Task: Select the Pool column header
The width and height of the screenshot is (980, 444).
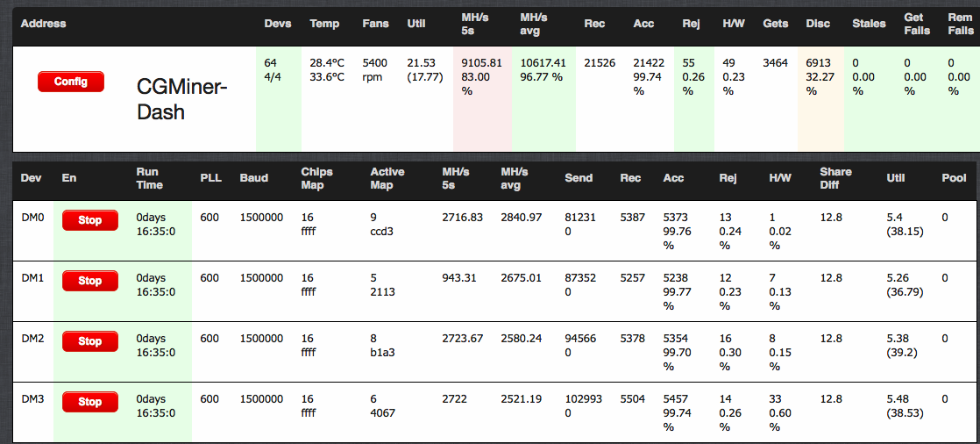Action: click(x=953, y=178)
